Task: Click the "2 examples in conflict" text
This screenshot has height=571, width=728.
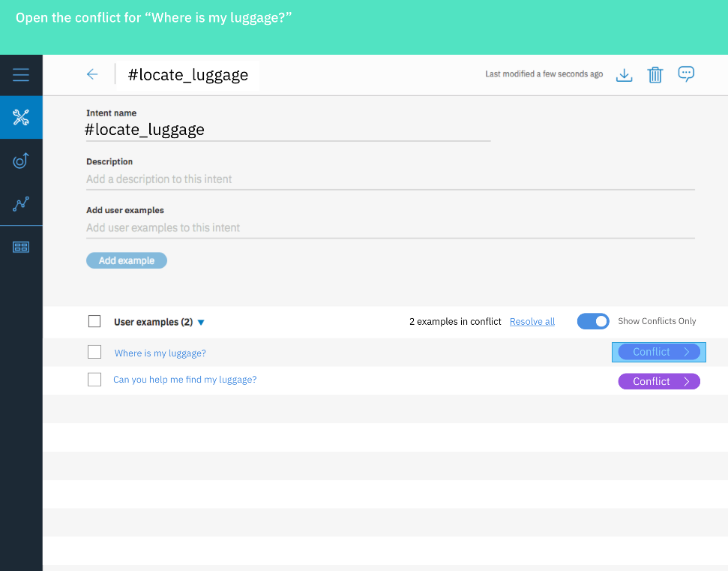Action: tap(455, 321)
